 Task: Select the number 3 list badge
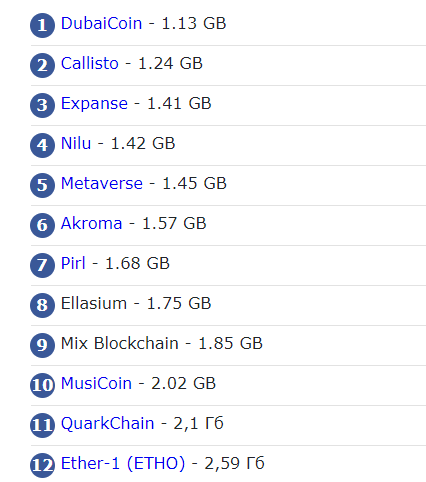click(x=42, y=105)
